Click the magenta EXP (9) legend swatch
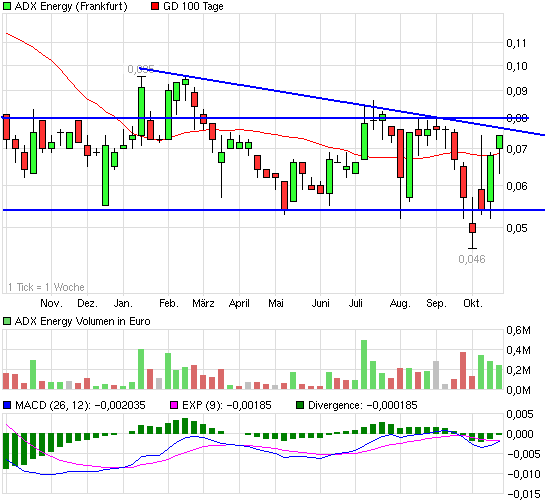 (x=174, y=405)
